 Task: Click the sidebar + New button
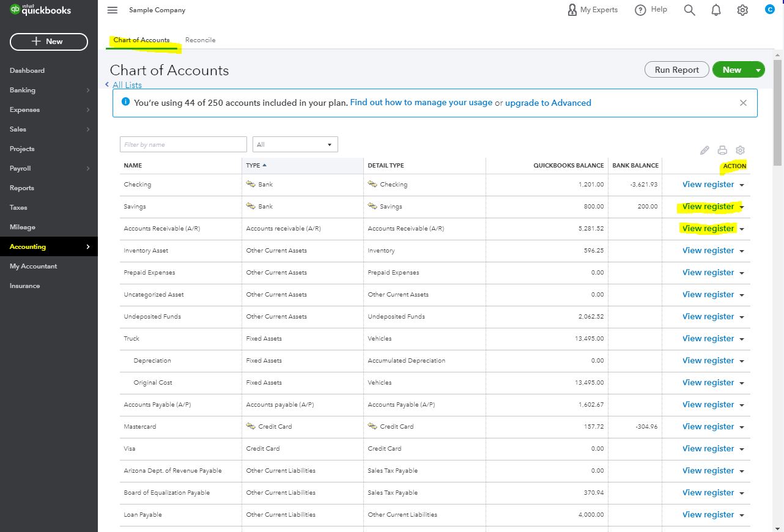pos(49,42)
